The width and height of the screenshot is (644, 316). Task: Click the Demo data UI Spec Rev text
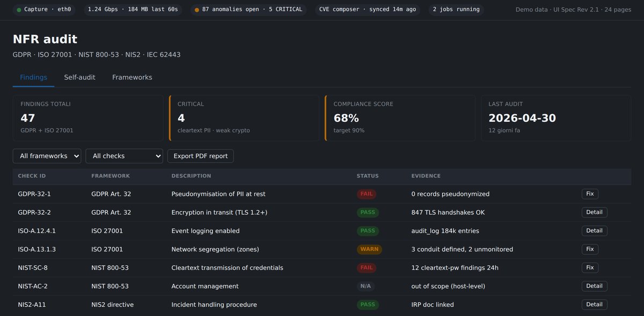[573, 10]
